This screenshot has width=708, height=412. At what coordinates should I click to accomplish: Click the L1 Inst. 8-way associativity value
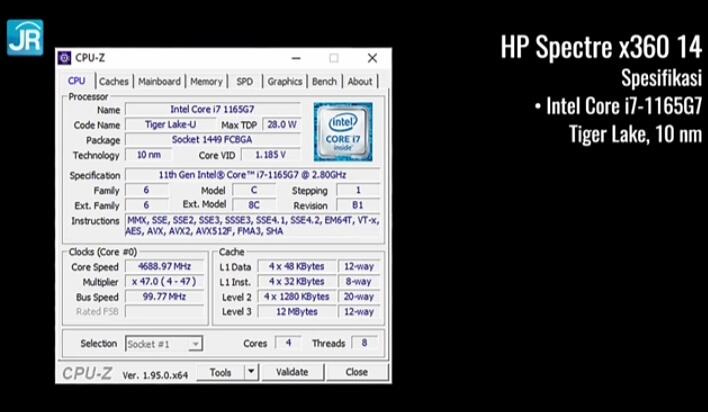click(x=359, y=281)
